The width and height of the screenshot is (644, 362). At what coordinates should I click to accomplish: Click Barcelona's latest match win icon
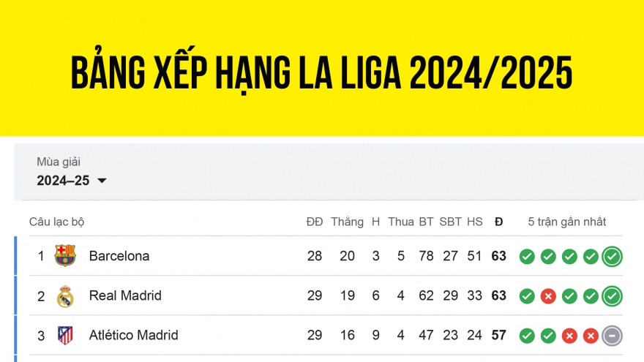612,257
